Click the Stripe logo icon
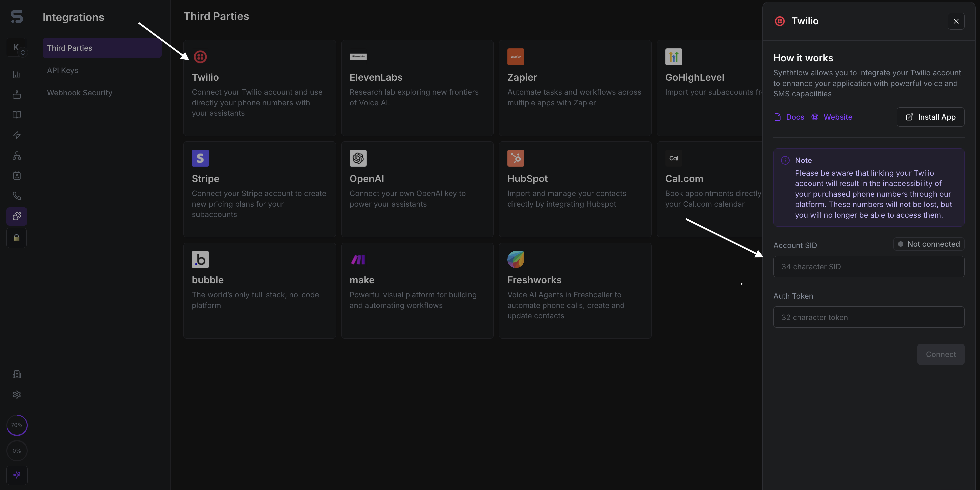Viewport: 980px width, 490px height. [200, 158]
